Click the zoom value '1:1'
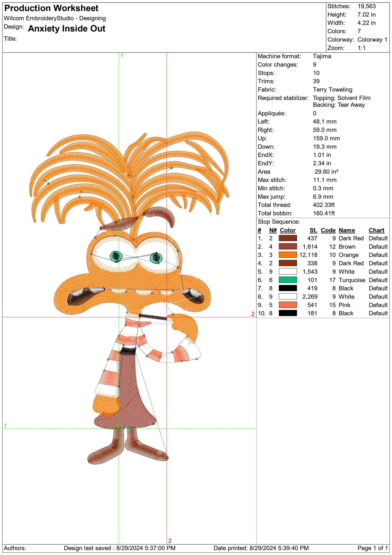This screenshot has height=555, width=392. [361, 48]
